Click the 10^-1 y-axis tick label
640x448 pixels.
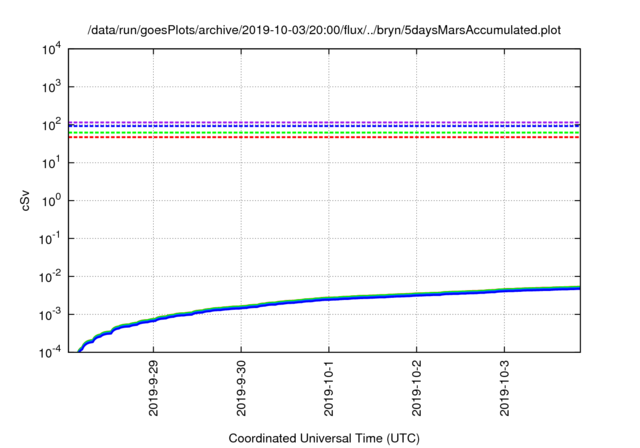(50, 238)
